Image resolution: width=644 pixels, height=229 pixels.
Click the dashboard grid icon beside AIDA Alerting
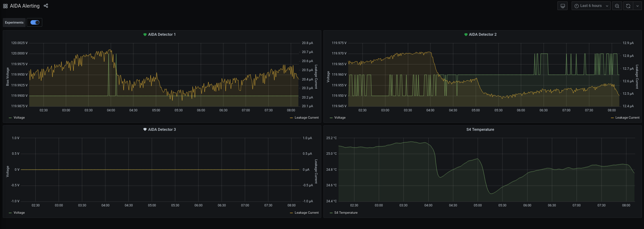[x=5, y=6]
